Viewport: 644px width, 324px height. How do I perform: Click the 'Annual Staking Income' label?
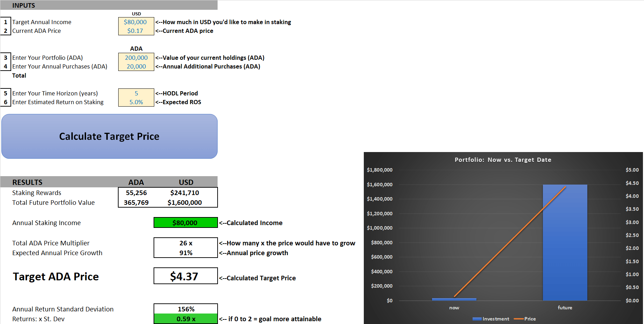[47, 223]
